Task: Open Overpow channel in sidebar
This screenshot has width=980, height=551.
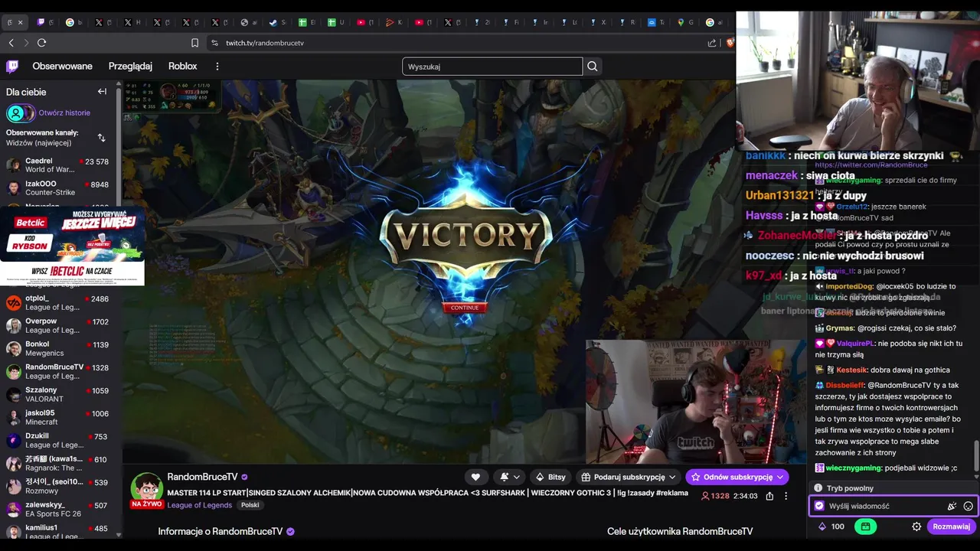Action: tap(60, 326)
